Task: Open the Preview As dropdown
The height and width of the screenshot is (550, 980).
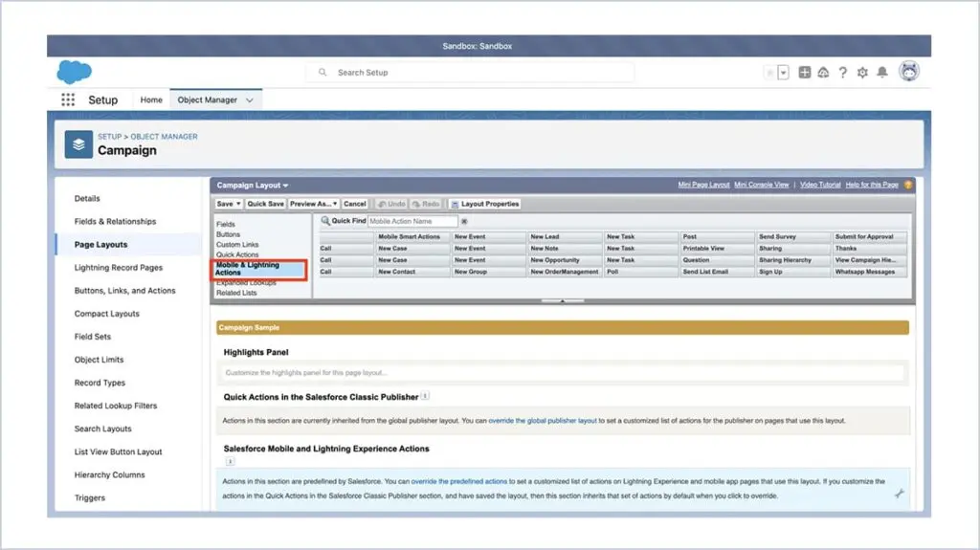Action: click(313, 204)
